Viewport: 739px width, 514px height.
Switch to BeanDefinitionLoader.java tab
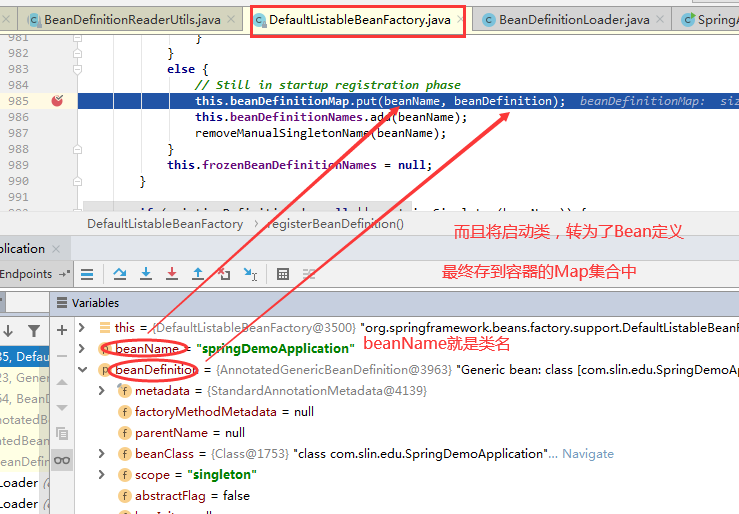pos(574,20)
